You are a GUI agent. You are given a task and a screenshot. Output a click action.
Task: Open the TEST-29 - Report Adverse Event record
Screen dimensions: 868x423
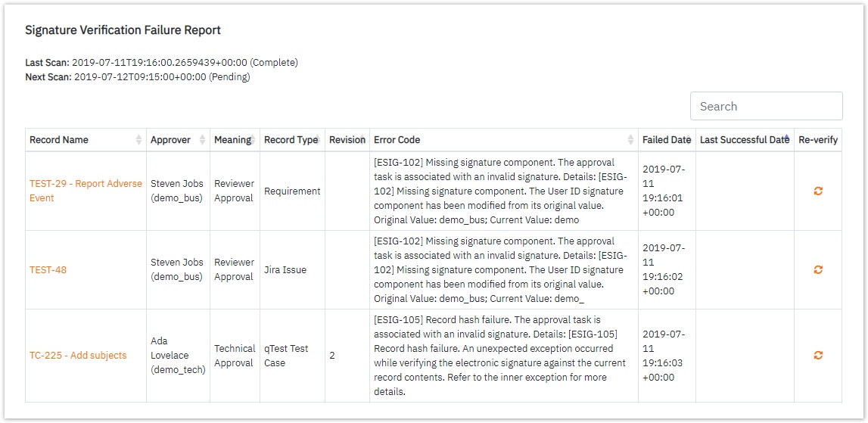click(86, 191)
